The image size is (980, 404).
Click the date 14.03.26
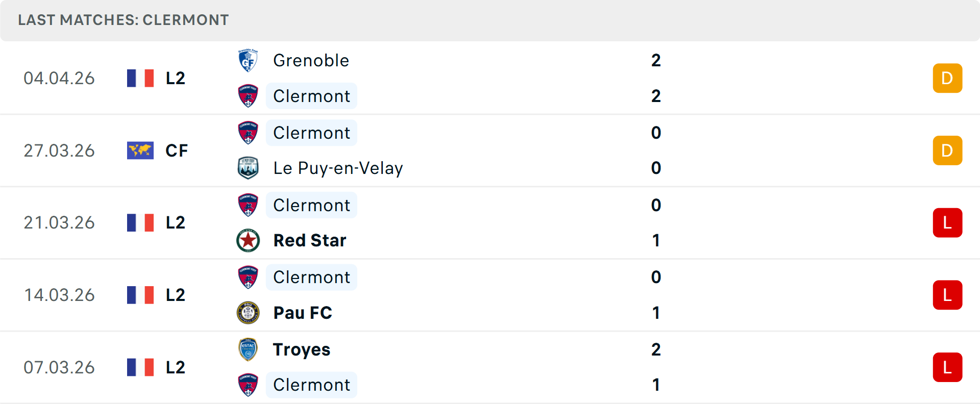[x=59, y=295]
